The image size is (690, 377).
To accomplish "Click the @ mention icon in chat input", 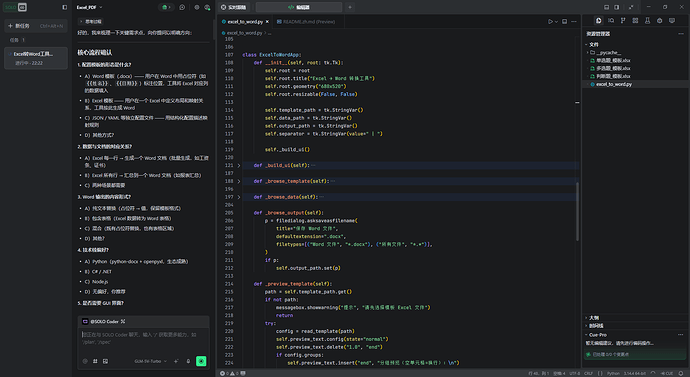I will click(85, 361).
